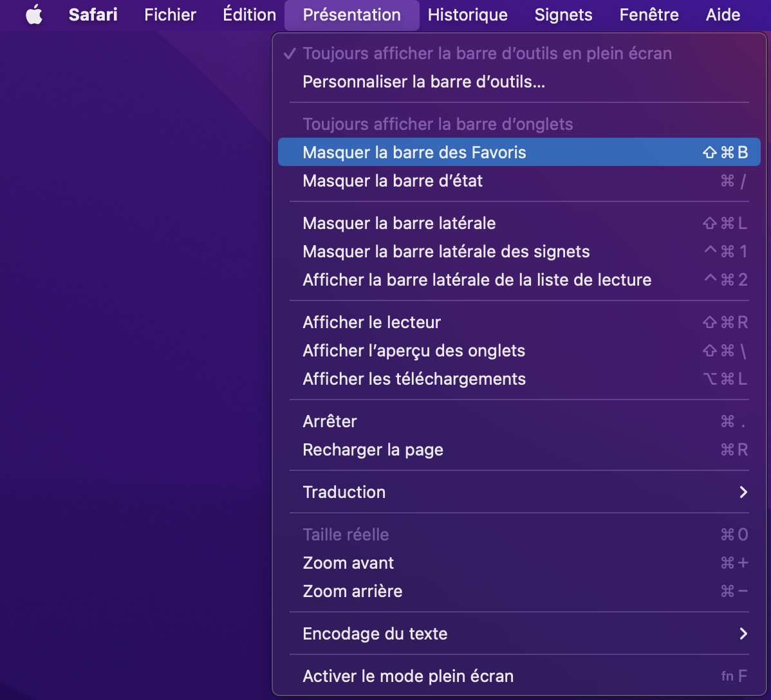The height and width of the screenshot is (700, 771).
Task: Choose Zoom arrière
Action: 519,591
